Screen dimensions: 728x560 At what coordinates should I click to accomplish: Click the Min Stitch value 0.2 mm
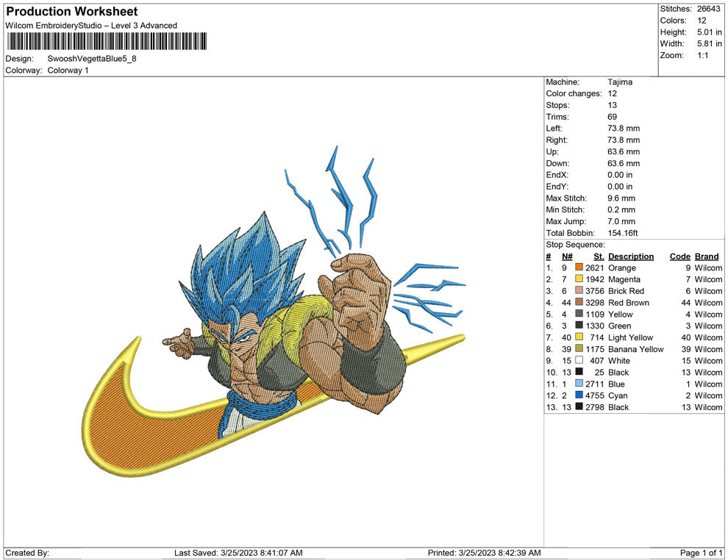621,209
